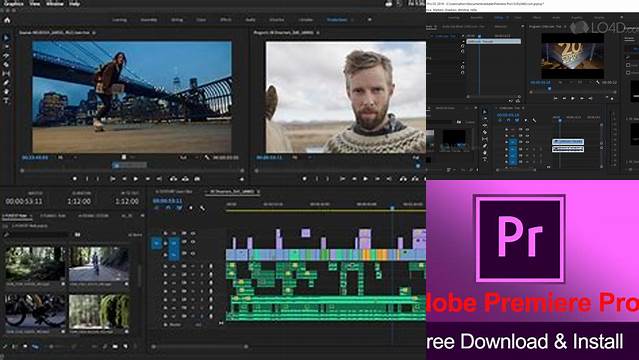The width and height of the screenshot is (639, 360).
Task: Toggle microphone voice-over record on first audio track
Action: [x=211, y=266]
